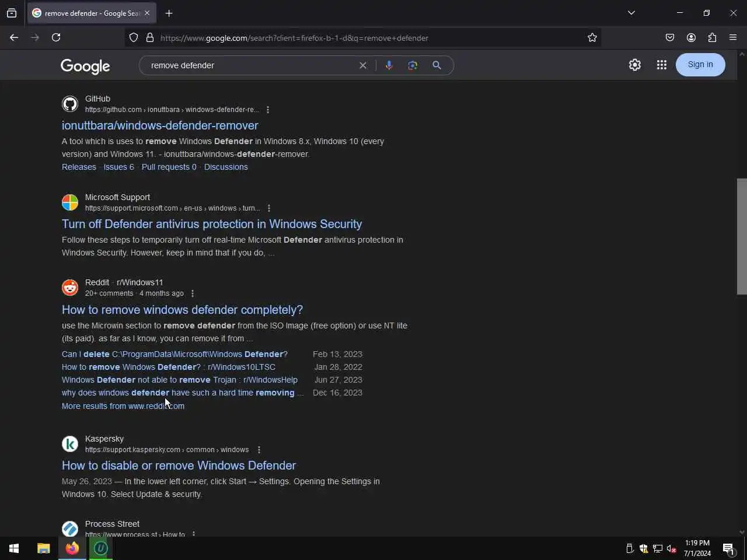Open File Explorer from the taskbar

tap(44, 548)
